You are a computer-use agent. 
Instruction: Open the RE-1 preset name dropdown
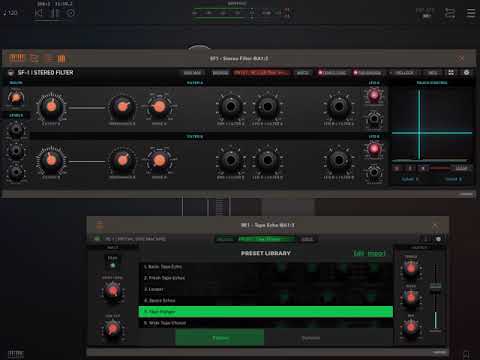pyautogui.click(x=267, y=239)
